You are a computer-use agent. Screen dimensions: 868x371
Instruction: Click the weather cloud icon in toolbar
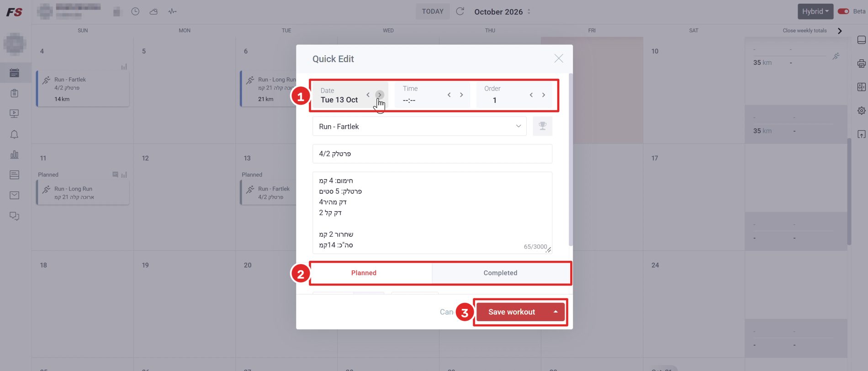coord(153,11)
